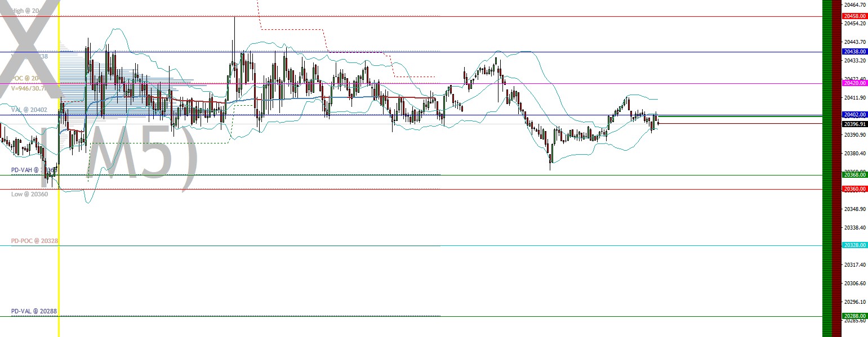Select the 20360.00 red price tag
Viewport: 868px width, 337px height.
coord(854,189)
